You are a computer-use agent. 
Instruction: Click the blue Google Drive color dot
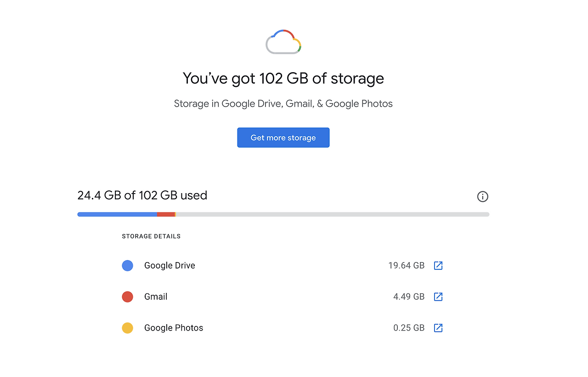(127, 265)
